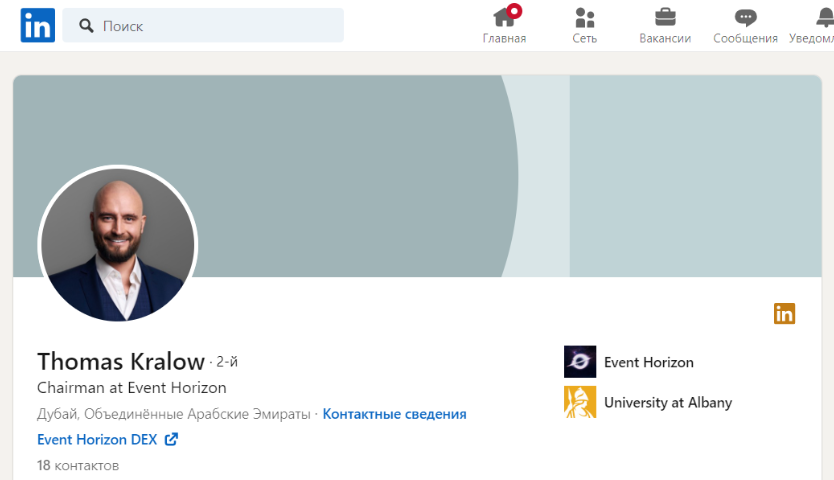Click the LinkedIn logo in top bar
The height and width of the screenshot is (480, 834).
click(37, 25)
